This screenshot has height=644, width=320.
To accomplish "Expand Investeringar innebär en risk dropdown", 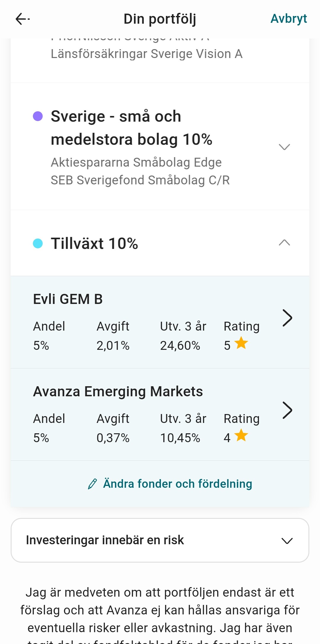I will point(287,541).
